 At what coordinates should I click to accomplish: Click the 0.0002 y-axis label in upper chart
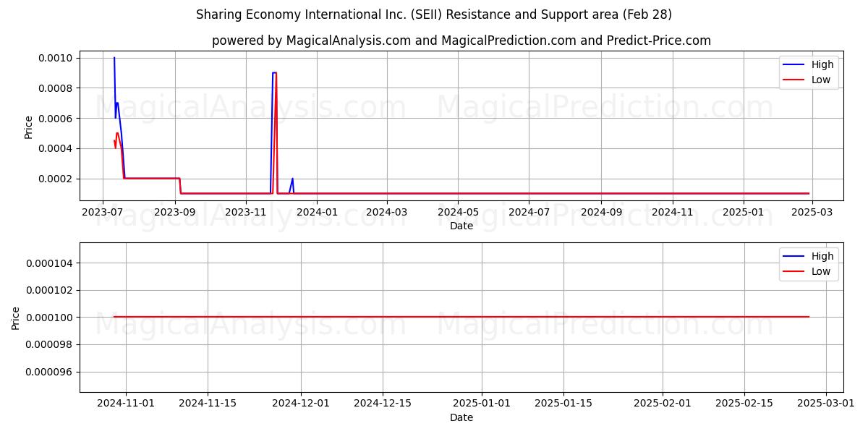56,179
